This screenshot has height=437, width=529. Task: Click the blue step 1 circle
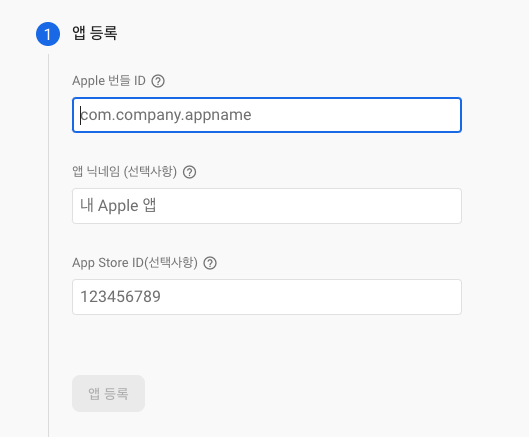point(48,34)
